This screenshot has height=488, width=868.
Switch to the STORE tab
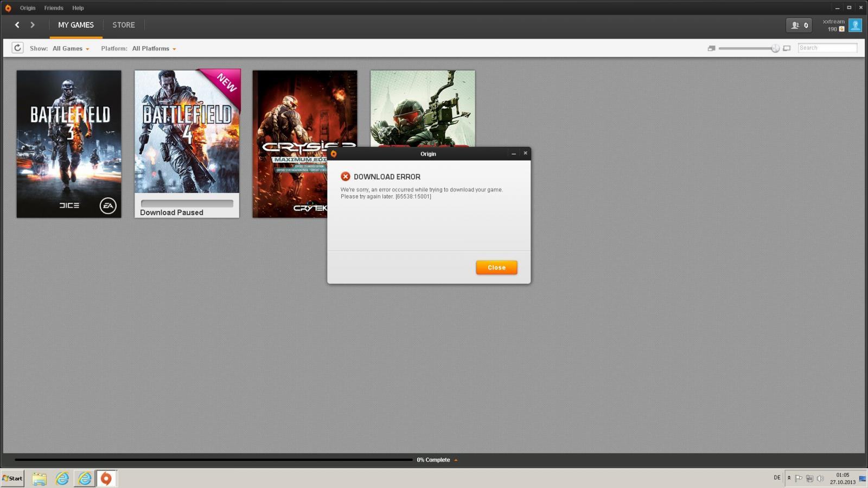click(124, 25)
